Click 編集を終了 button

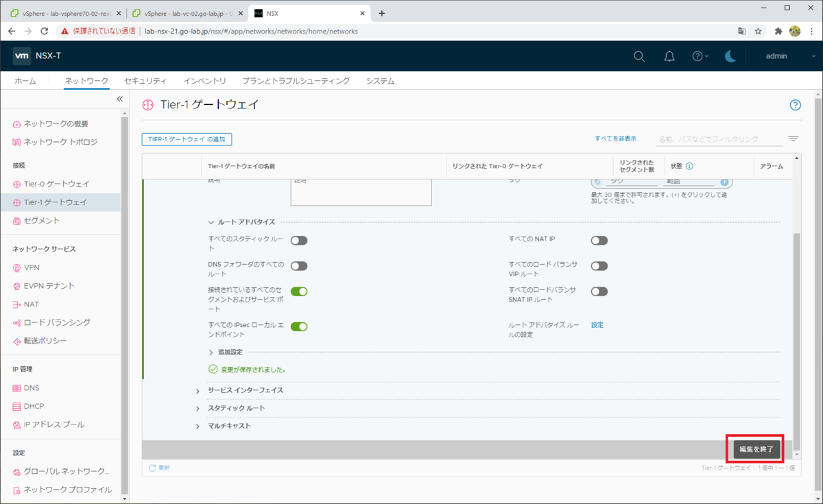click(x=756, y=449)
